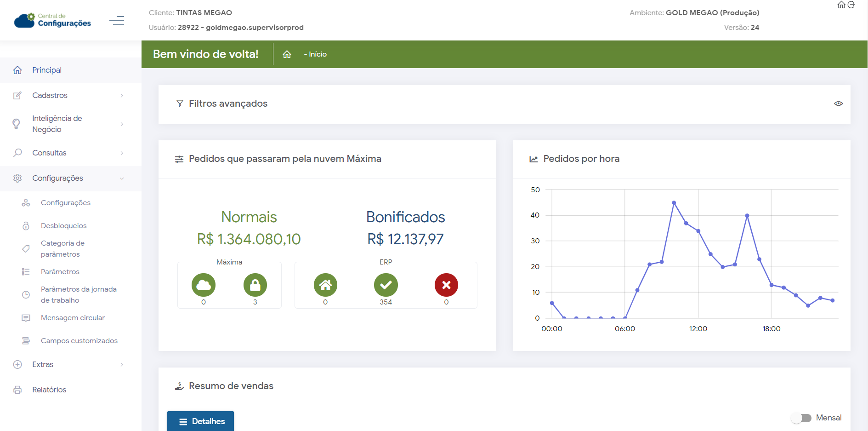The image size is (868, 431).
Task: Click the green padlock blocked orders icon
Action: 255,285
